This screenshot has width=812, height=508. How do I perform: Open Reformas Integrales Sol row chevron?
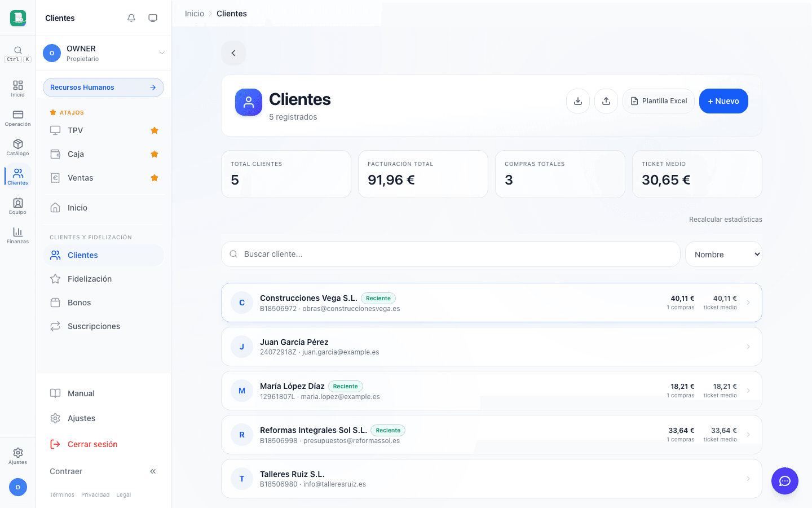click(748, 435)
